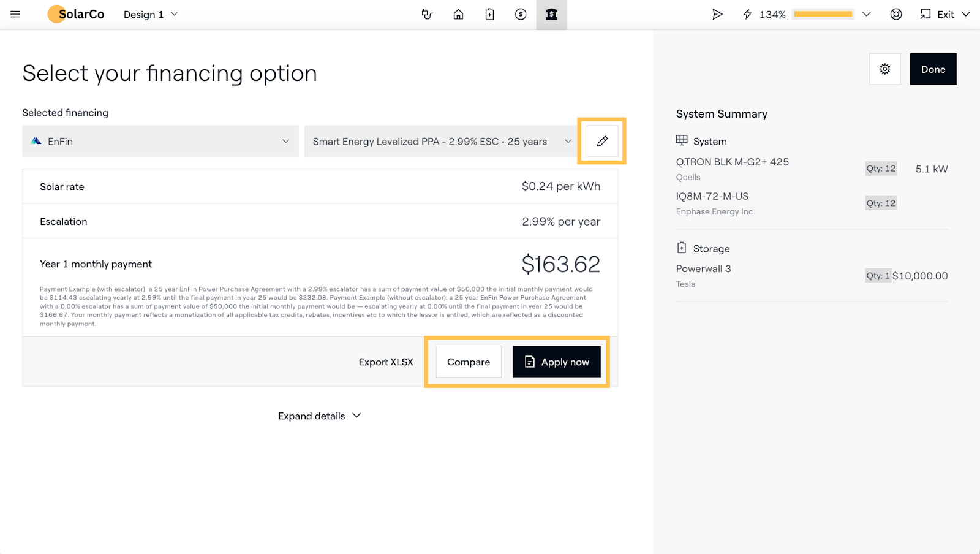
Task: Expand the EnFin financier dropdown
Action: [160, 142]
